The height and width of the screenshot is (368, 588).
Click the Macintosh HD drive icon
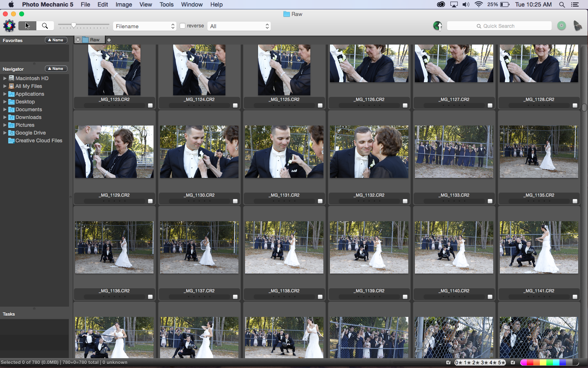[11, 78]
